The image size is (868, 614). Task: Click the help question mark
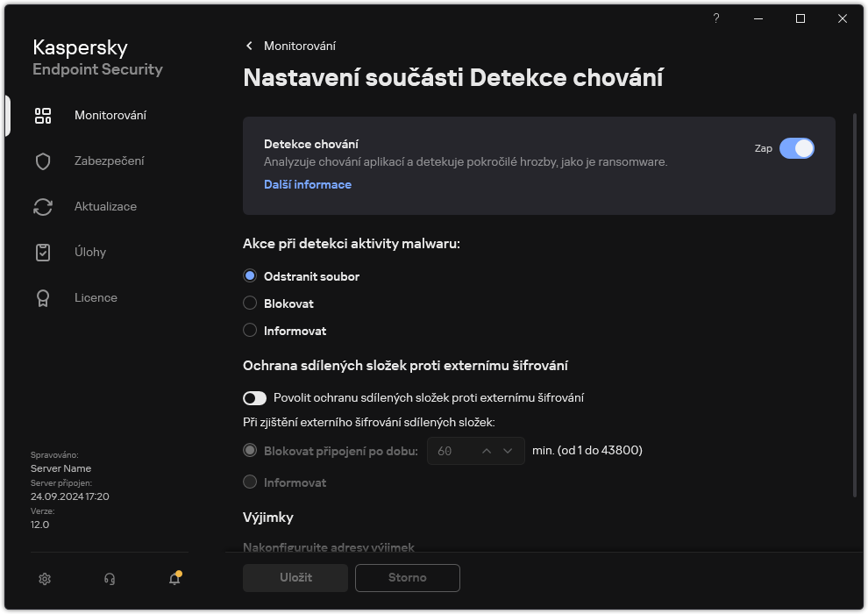click(715, 18)
